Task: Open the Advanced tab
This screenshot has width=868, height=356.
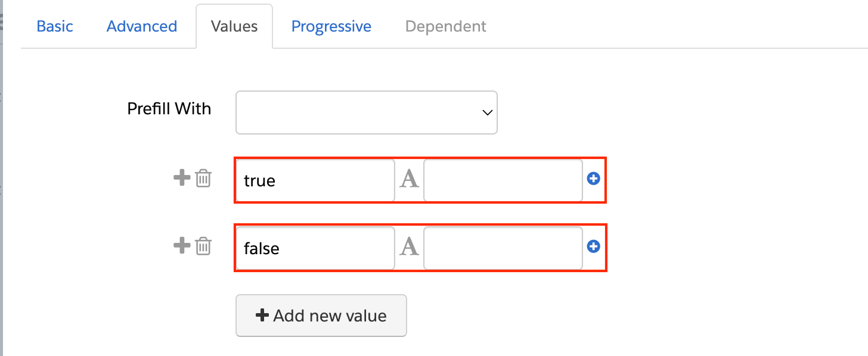Action: 141,26
